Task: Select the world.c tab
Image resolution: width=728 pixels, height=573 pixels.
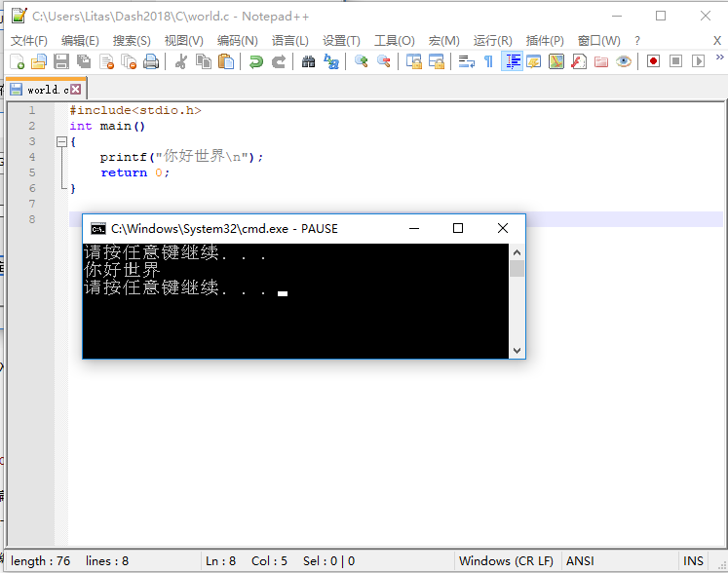Action: (47, 89)
